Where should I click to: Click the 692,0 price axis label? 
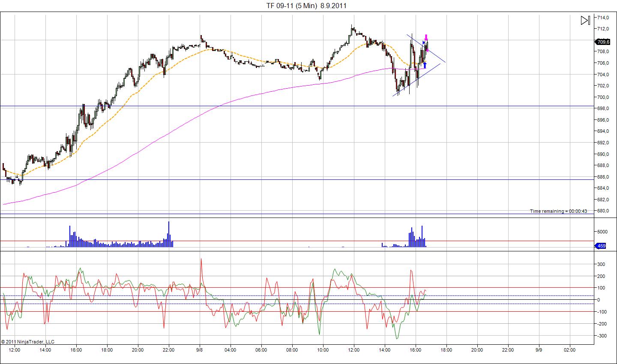click(603, 143)
